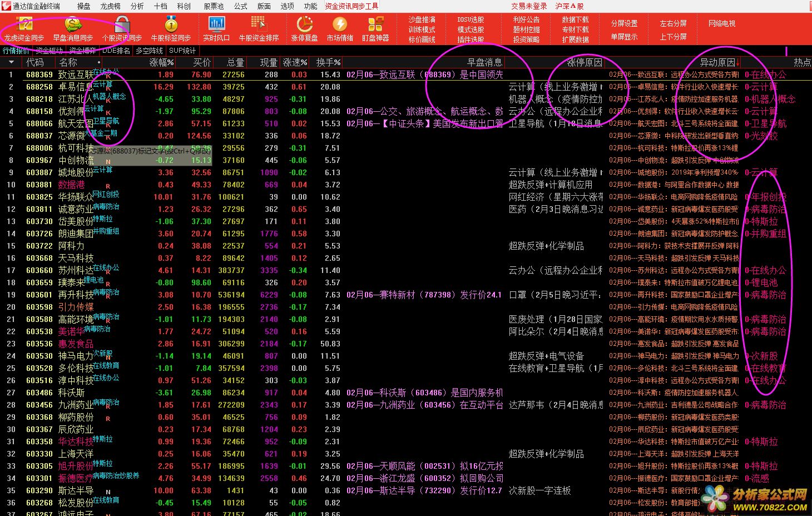This screenshot has width=812, height=516.
Task: Open the column header dropdown triangle
Action: (x=11, y=62)
